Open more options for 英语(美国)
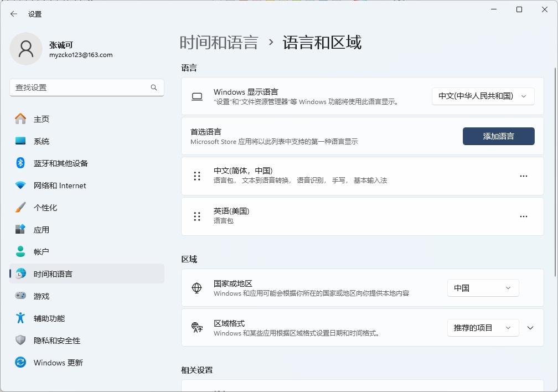Image resolution: width=558 pixels, height=392 pixels. click(524, 216)
